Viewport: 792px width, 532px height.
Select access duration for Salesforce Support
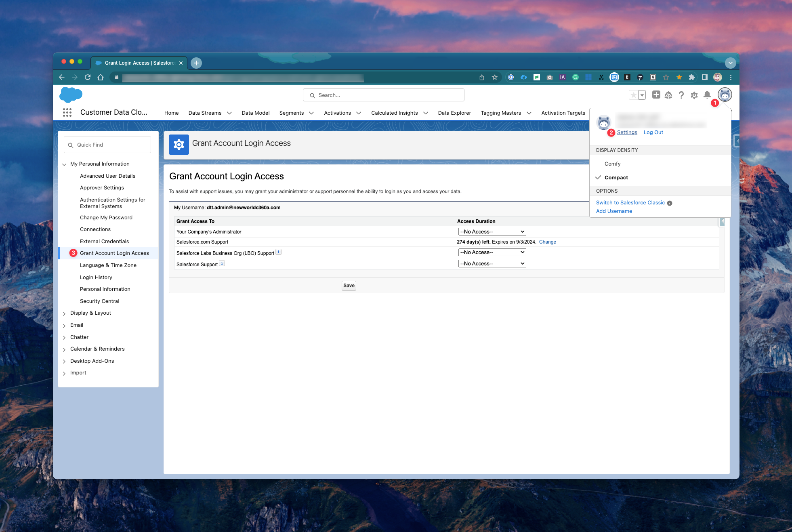tap(492, 263)
